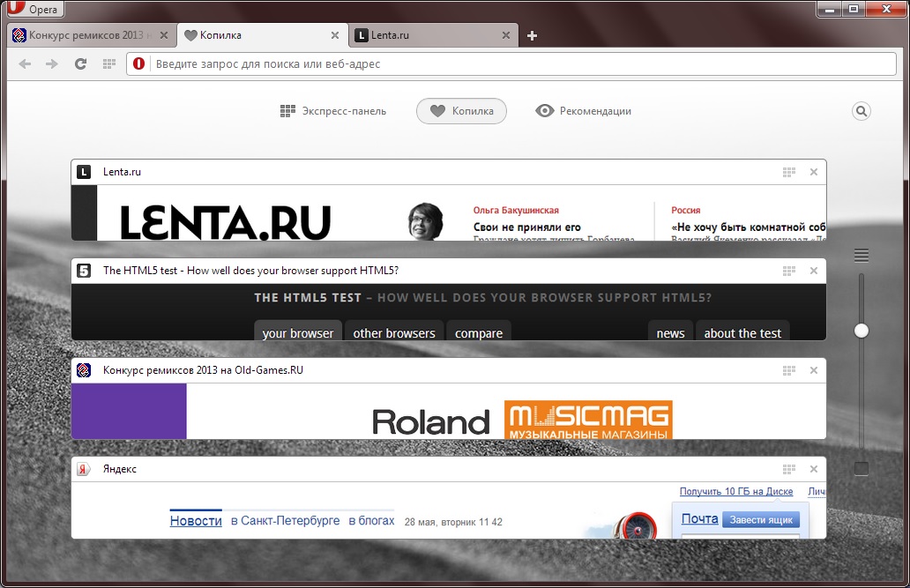The height and width of the screenshot is (588, 910).
Task: Switch to the Конкурс ремиксов 2013 tab
Action: point(90,35)
